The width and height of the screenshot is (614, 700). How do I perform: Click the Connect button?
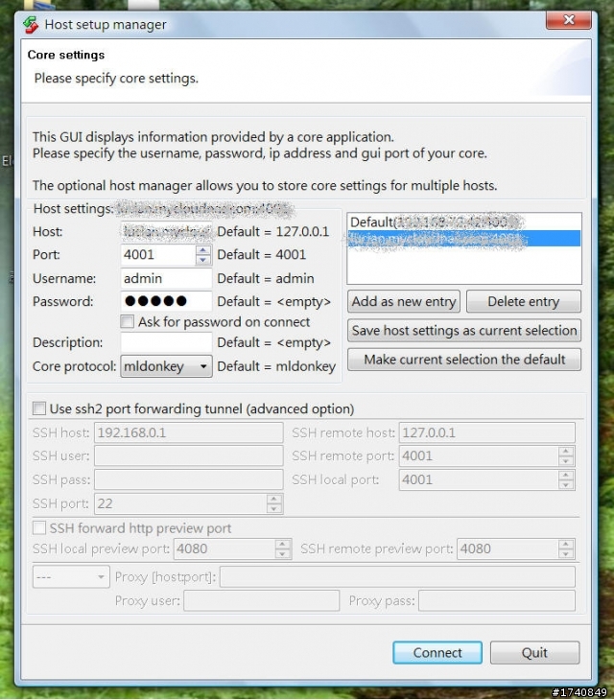point(437,653)
